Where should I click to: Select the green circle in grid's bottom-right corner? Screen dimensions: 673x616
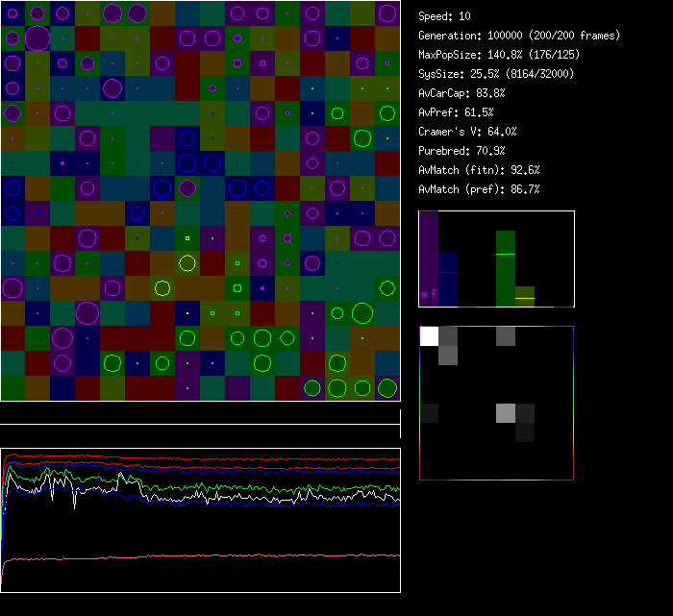pyautogui.click(x=387, y=388)
